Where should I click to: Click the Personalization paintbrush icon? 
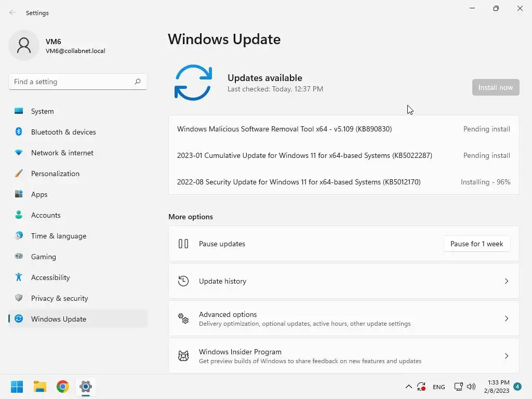(19, 174)
